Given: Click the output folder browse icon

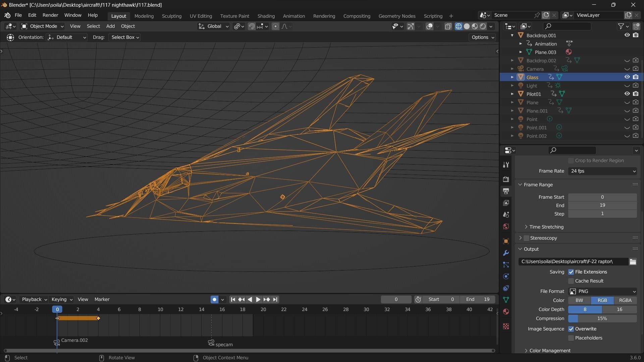Looking at the screenshot, I should (633, 261).
